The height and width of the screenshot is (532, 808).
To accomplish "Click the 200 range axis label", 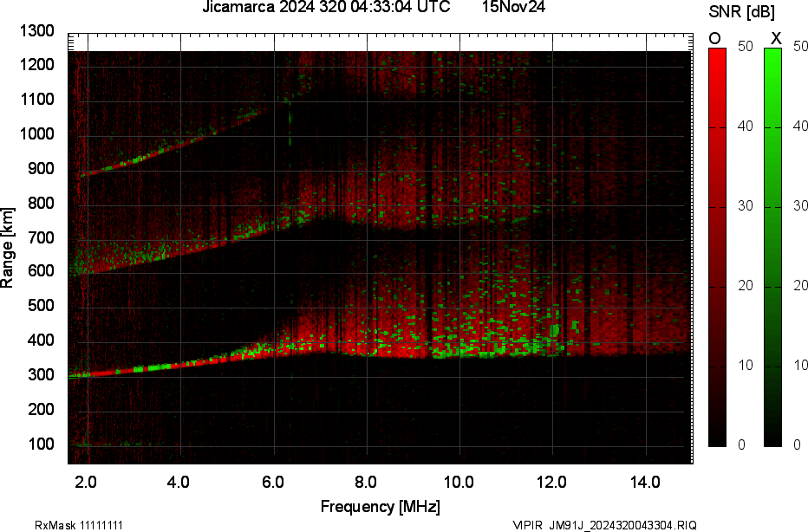I will tap(41, 409).
